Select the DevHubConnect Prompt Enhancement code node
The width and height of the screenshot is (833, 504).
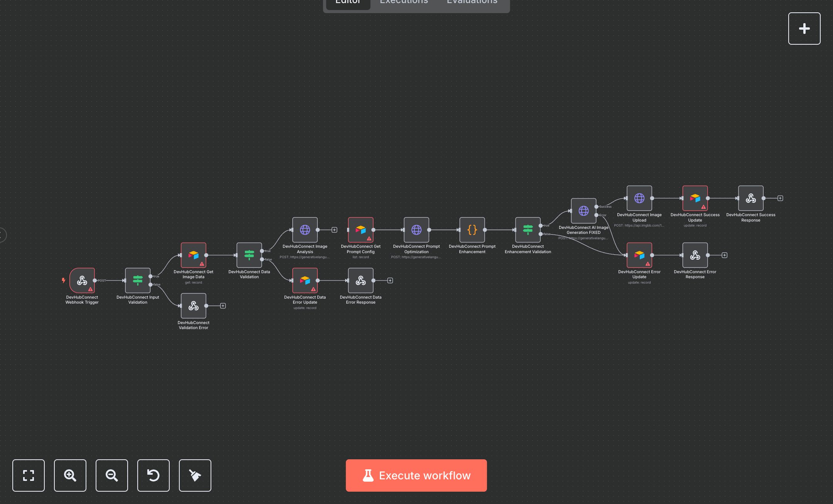click(472, 230)
